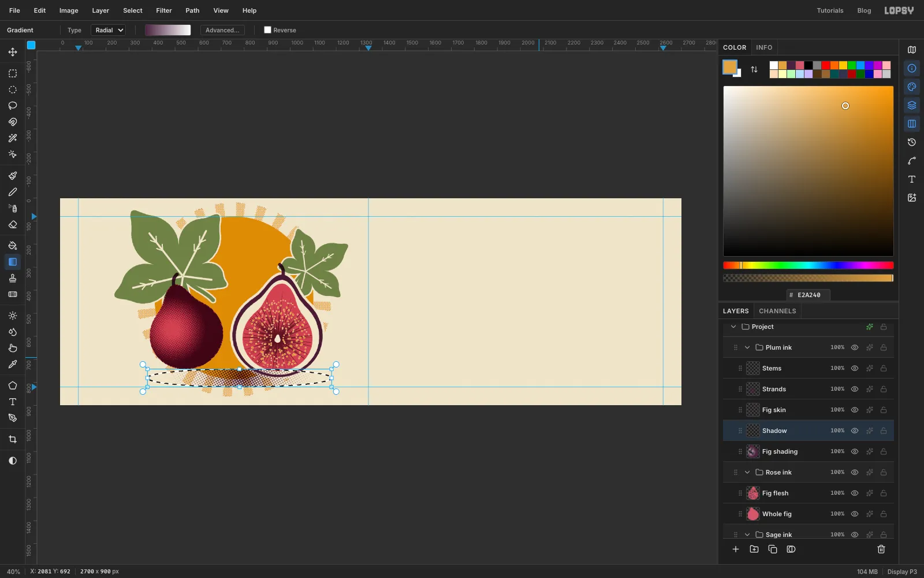Select the Move tool

coord(13,52)
